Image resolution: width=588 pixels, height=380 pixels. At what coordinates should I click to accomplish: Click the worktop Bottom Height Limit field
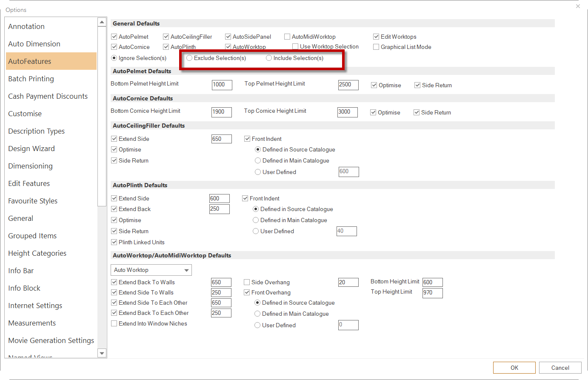point(433,282)
